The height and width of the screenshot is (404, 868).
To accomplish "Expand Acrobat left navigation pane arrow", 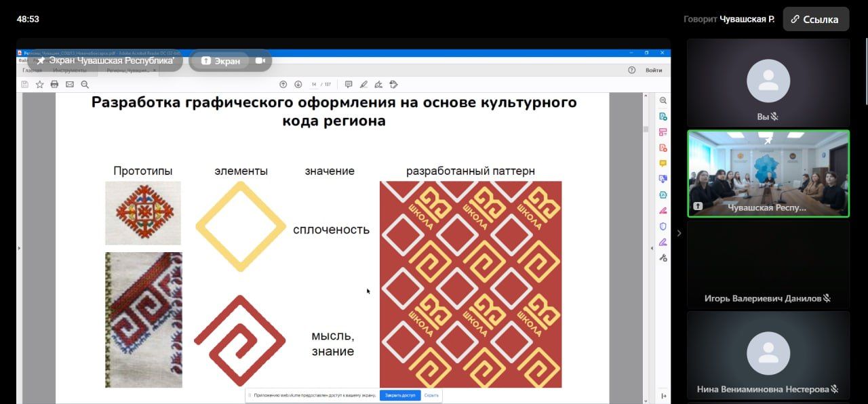I will [19, 248].
